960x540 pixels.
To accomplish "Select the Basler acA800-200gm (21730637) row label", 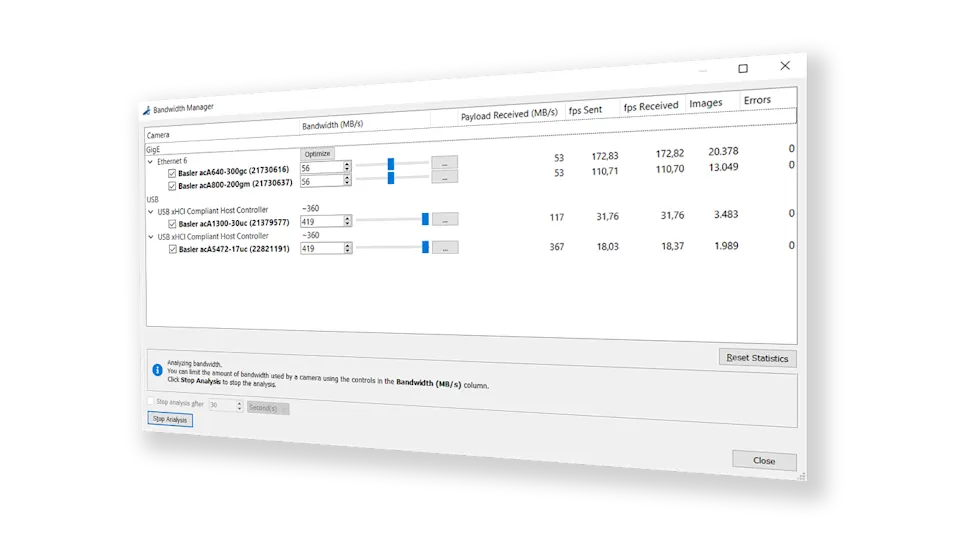I will pyautogui.click(x=235, y=184).
